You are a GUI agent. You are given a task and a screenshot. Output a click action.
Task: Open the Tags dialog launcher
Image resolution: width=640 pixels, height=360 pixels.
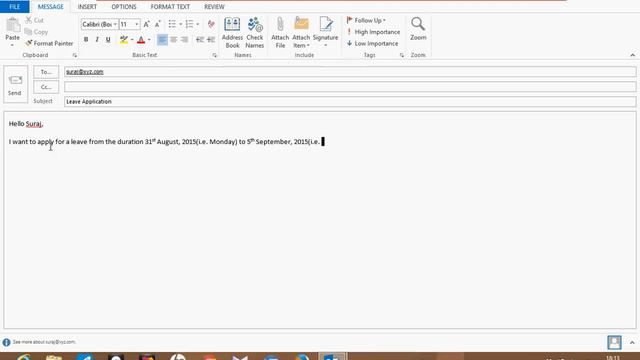coord(402,55)
